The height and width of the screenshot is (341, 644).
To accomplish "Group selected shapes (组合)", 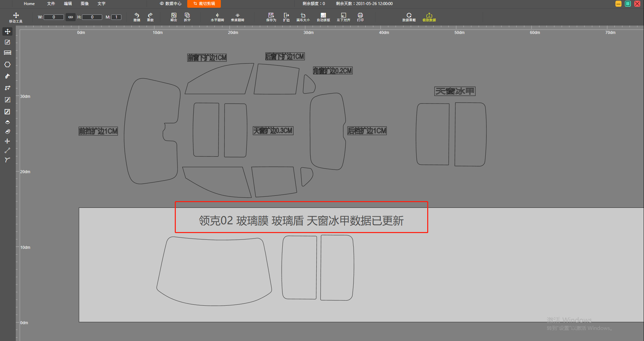I will pos(174,17).
